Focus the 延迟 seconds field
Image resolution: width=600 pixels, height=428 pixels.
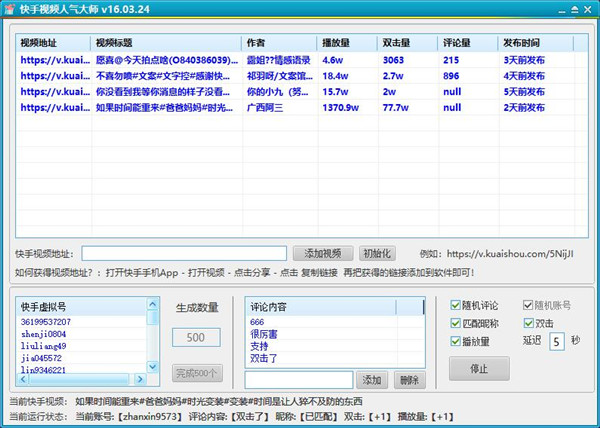(x=557, y=341)
